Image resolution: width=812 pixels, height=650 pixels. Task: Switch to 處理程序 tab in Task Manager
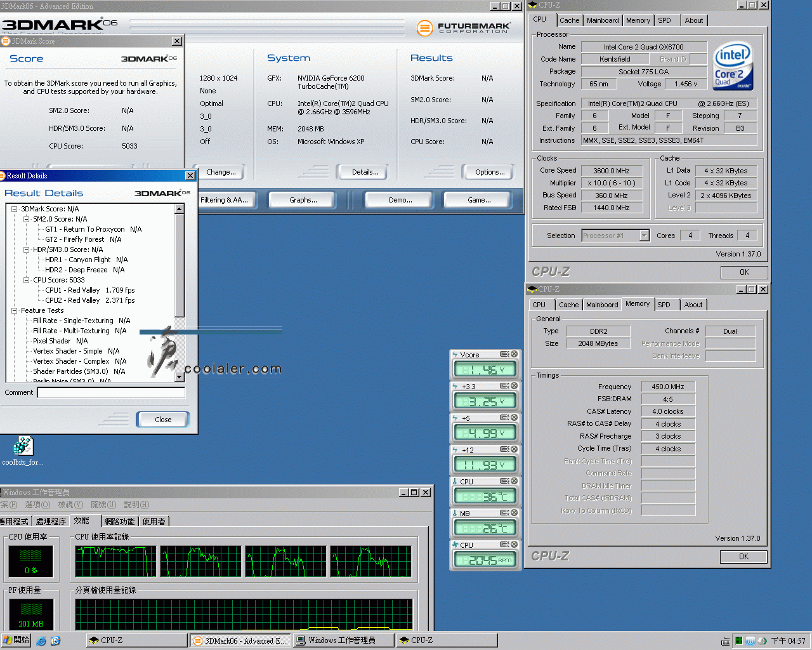[x=51, y=521]
